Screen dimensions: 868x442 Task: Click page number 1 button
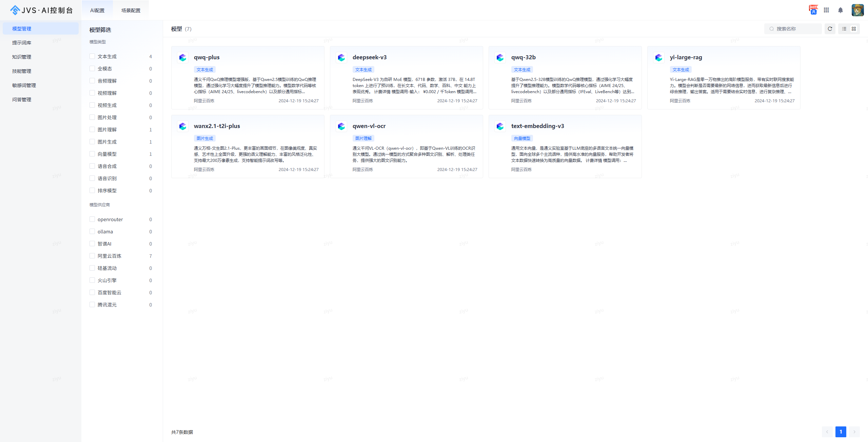pos(841,432)
